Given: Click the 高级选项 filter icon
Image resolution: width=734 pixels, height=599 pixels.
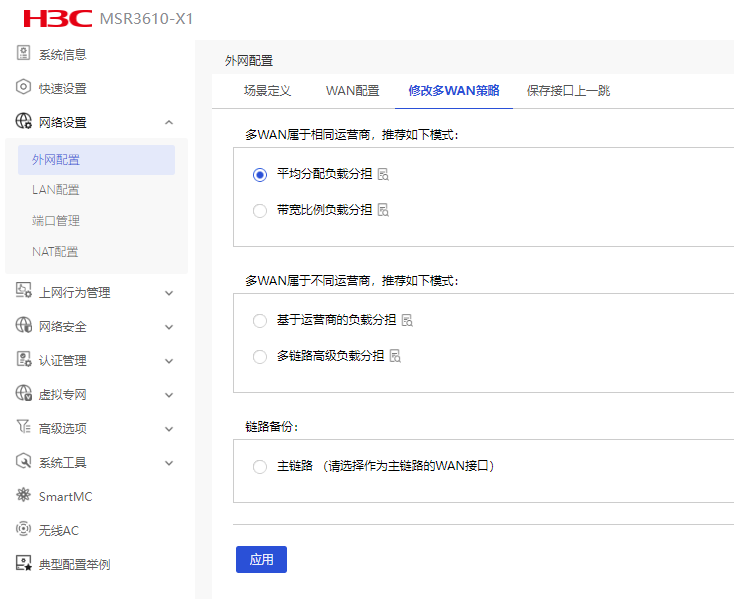Looking at the screenshot, I should pyautogui.click(x=23, y=427).
